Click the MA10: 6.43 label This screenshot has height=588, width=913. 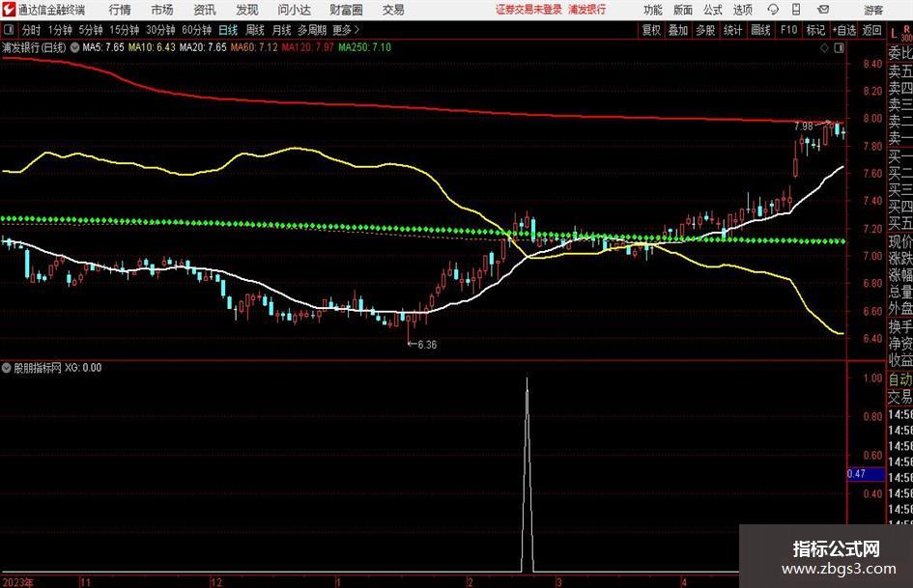(152, 47)
